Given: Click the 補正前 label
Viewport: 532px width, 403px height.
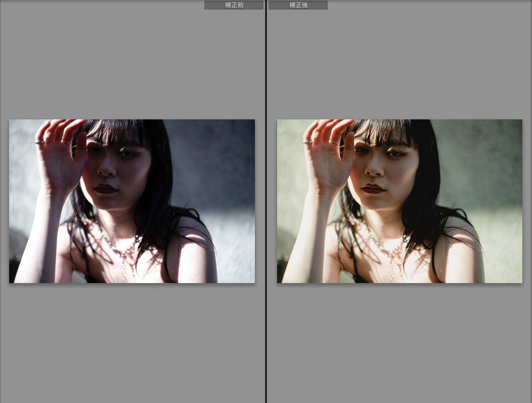Looking at the screenshot, I should (x=234, y=5).
